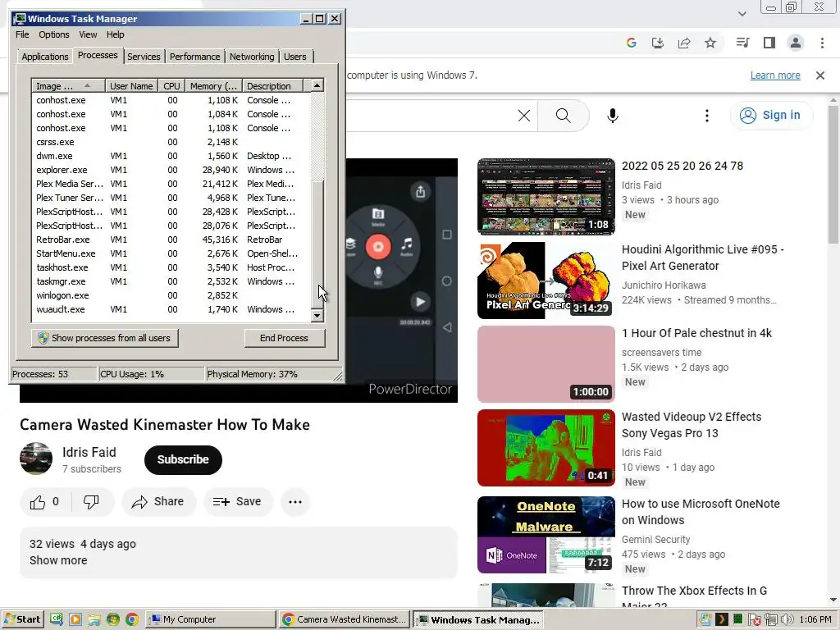Toggle the Chrome side panel icon
The height and width of the screenshot is (630, 840).
769,43
